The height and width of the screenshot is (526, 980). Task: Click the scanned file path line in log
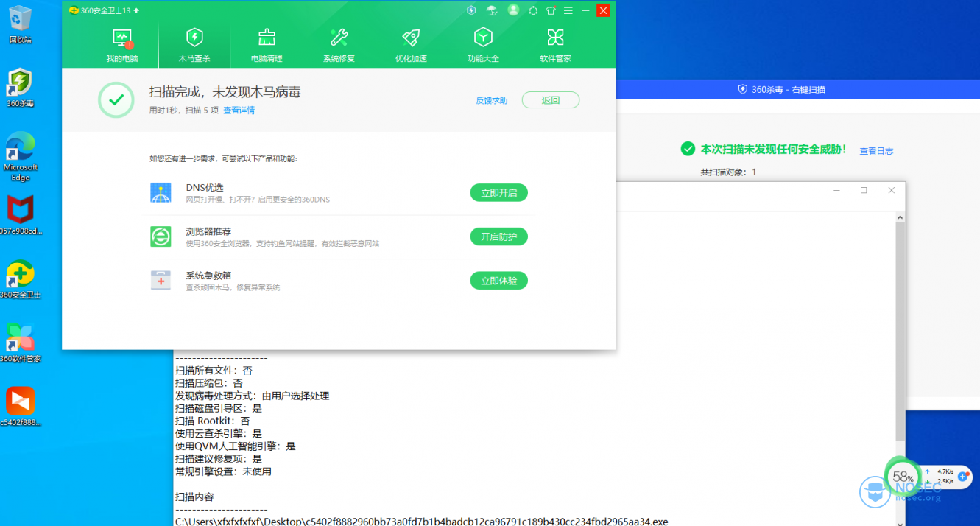tap(421, 522)
